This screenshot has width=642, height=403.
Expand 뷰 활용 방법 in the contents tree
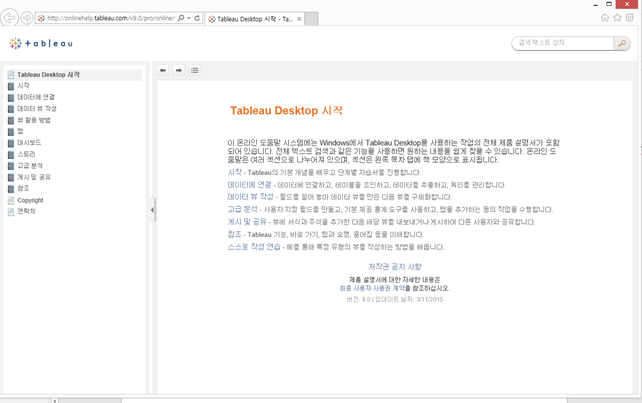point(34,120)
